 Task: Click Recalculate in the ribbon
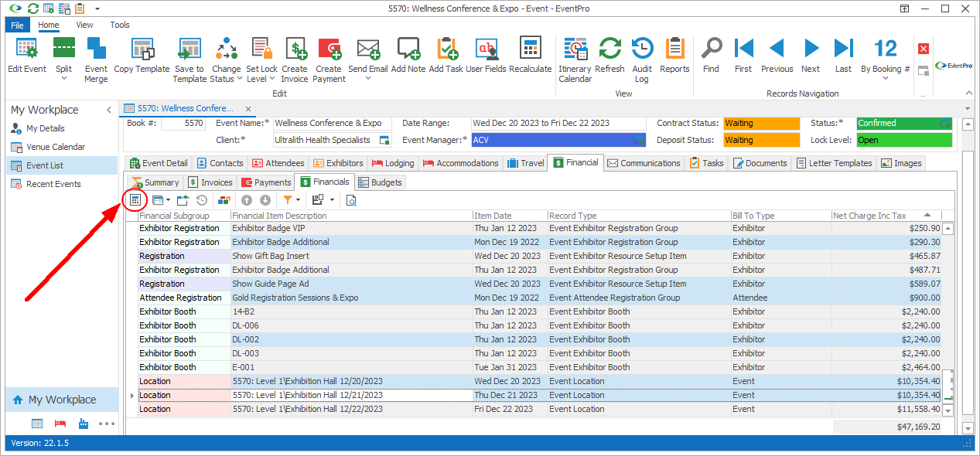(531, 56)
